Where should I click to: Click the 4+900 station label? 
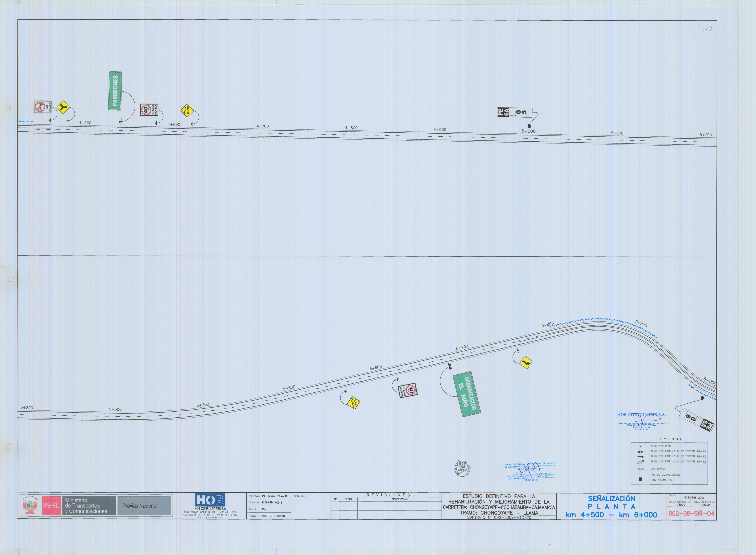point(440,130)
